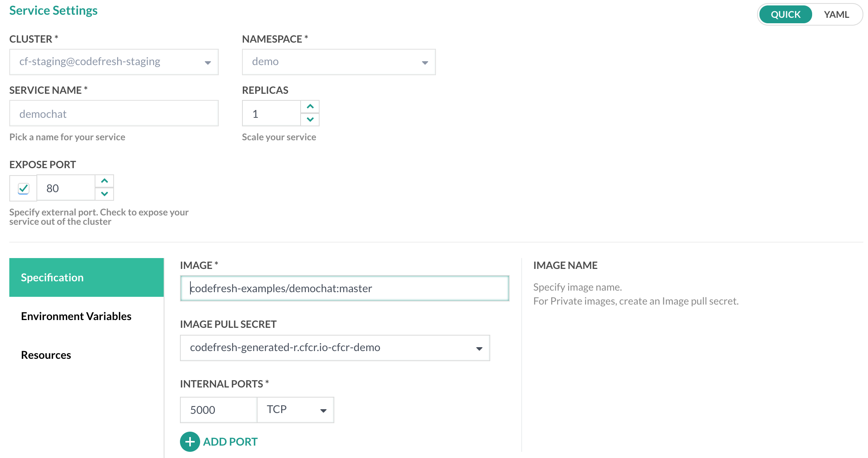Open the Environment Variables tab

coord(76,316)
